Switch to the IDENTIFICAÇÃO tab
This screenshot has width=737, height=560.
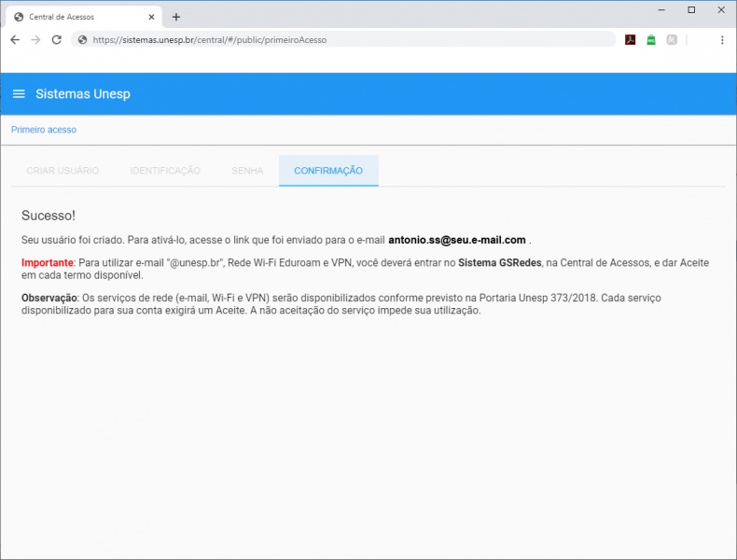(x=165, y=171)
